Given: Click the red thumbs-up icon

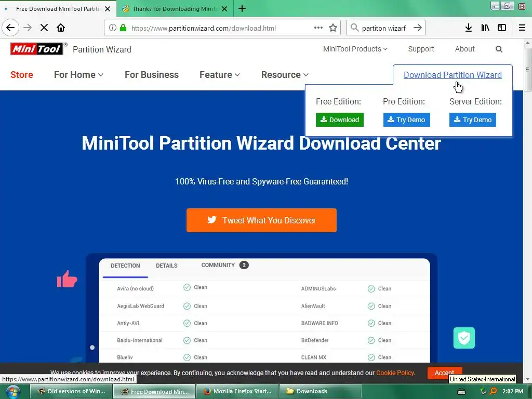Looking at the screenshot, I should pyautogui.click(x=67, y=279).
